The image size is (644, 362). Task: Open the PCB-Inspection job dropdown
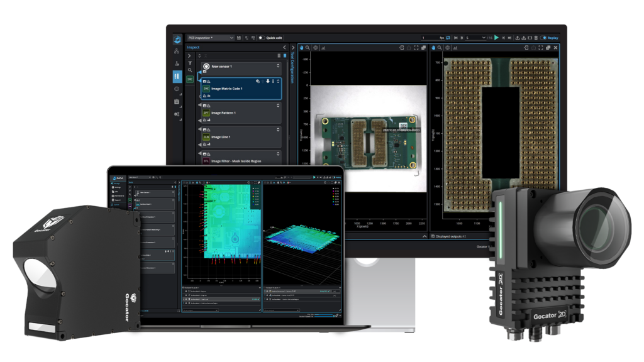click(x=210, y=38)
